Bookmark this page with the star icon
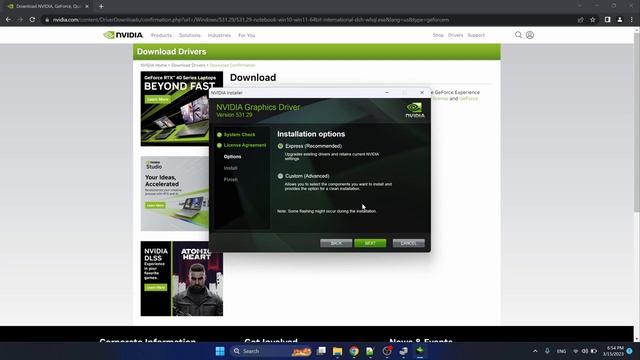 593,20
